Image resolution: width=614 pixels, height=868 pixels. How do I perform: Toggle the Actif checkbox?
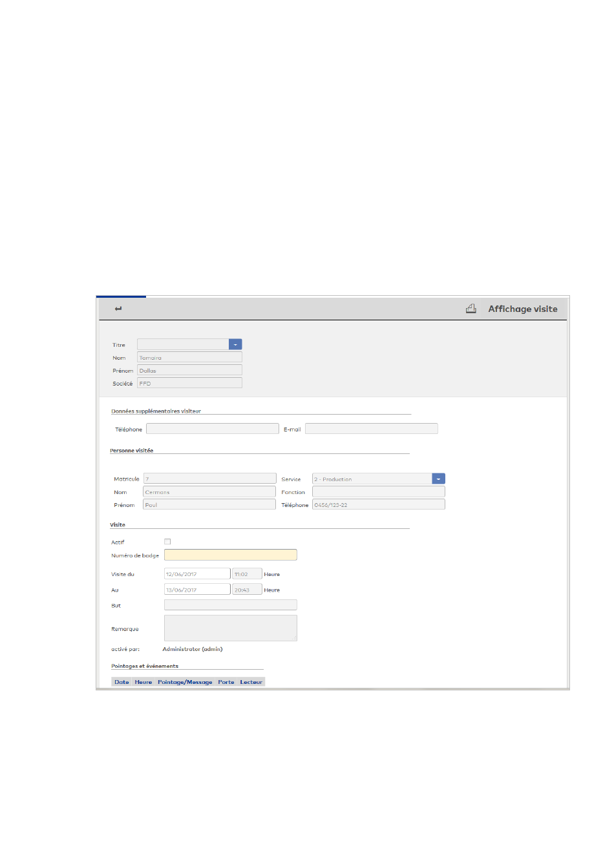click(x=167, y=542)
